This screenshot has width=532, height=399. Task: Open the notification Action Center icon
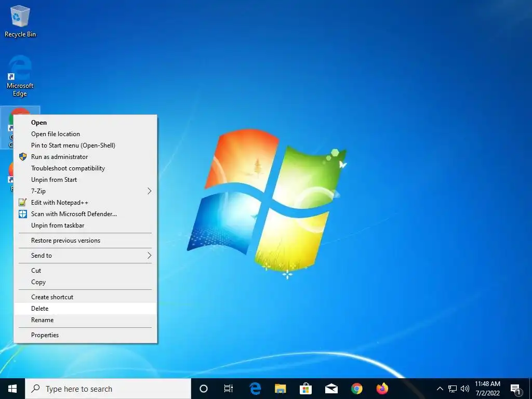[x=516, y=389]
